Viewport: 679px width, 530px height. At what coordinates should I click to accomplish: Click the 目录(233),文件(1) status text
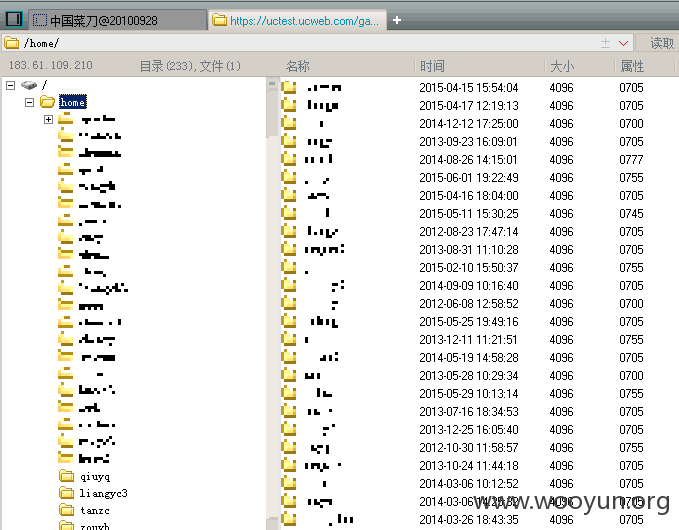(190, 66)
